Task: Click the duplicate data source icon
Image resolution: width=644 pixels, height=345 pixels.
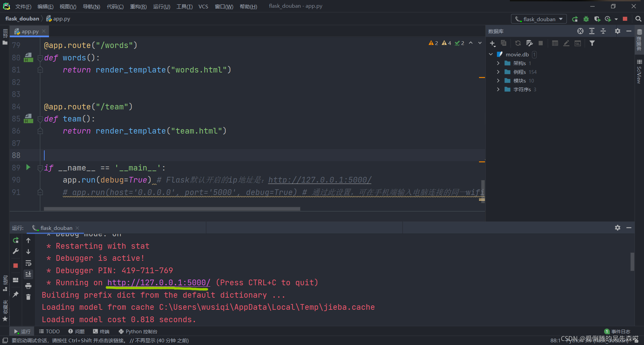Action: (x=503, y=43)
